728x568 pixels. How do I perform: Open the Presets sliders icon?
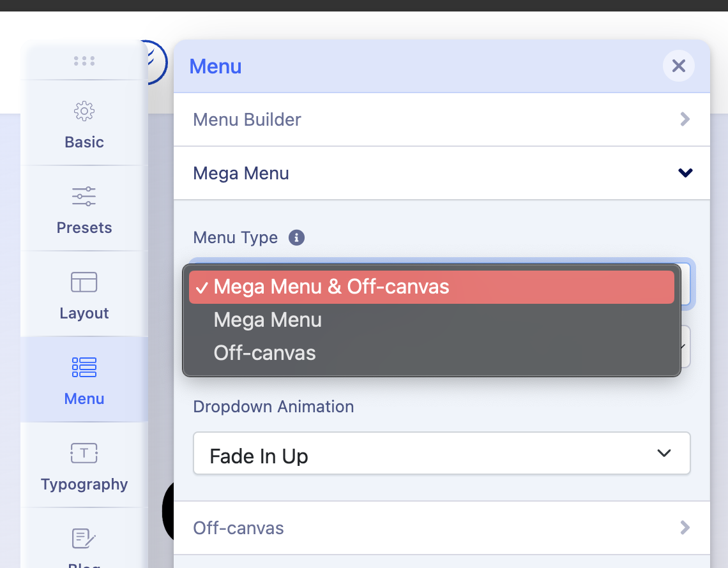pos(84,197)
